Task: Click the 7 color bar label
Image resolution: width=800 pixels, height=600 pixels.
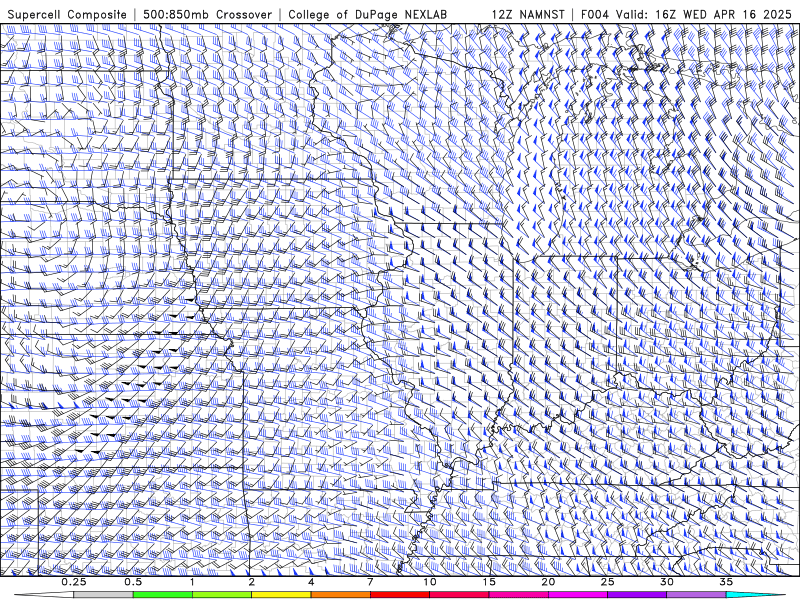Action: tap(370, 582)
